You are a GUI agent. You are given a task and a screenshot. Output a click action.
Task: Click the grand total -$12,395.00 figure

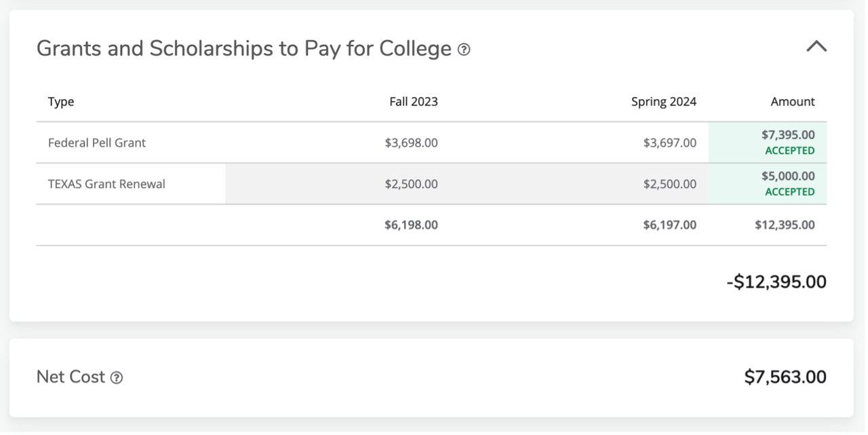(x=776, y=282)
